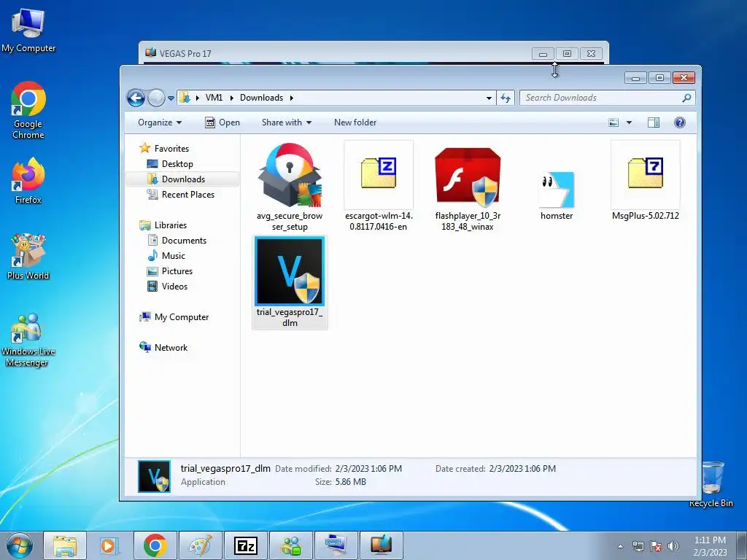This screenshot has width=747, height=560.
Task: Open the Videos library
Action: point(167,286)
